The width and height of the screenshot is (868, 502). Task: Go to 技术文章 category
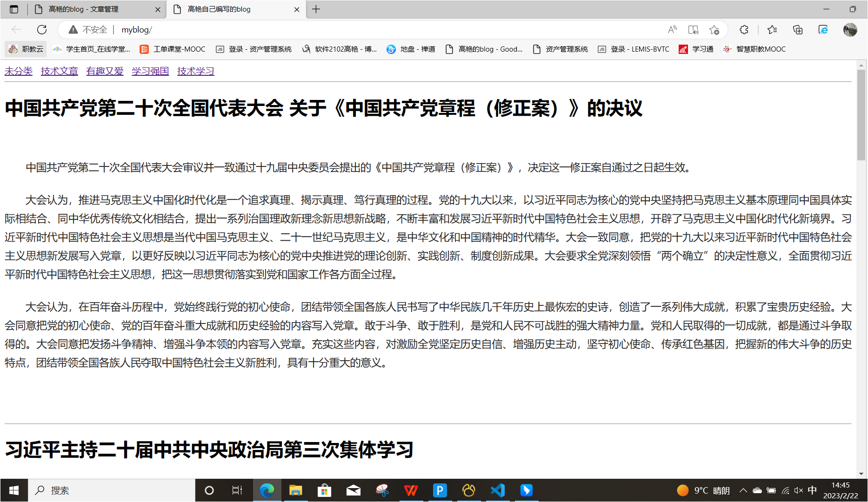click(60, 71)
